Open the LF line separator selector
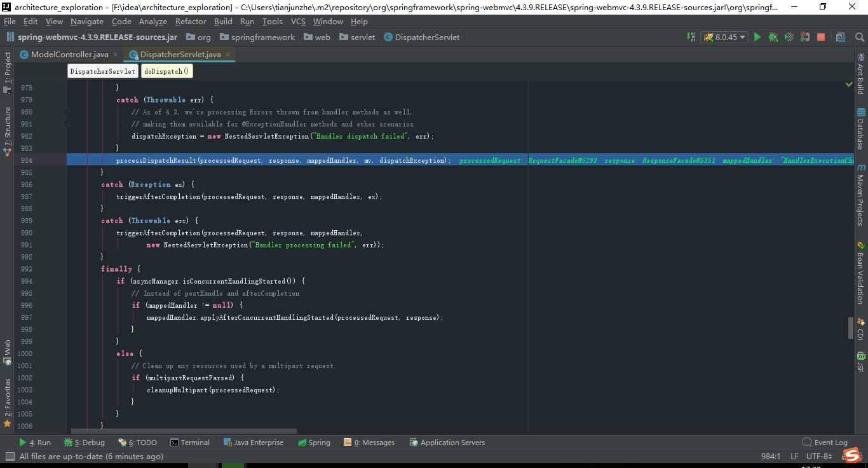This screenshot has height=468, width=868. (794, 456)
